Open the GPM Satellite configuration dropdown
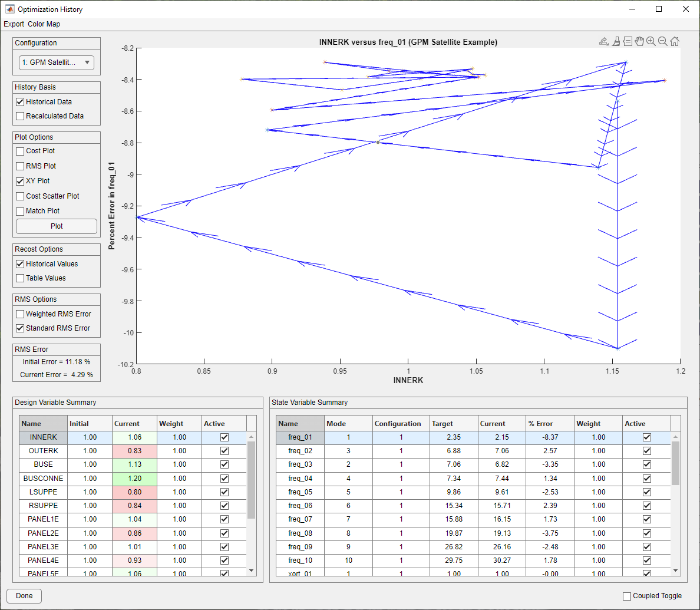Image resolution: width=700 pixels, height=610 pixels. pos(56,62)
